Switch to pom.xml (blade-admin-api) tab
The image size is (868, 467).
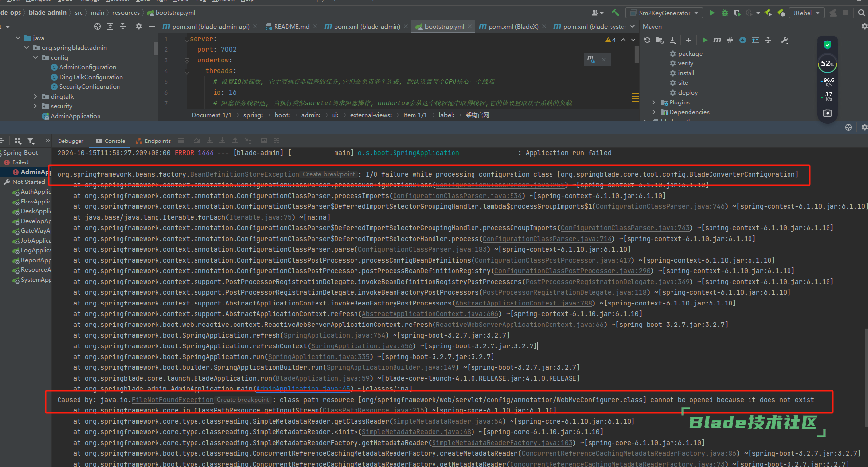click(x=210, y=26)
